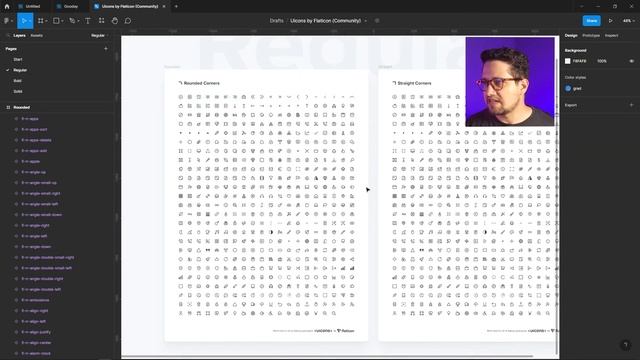Open the Solid page
The image size is (640, 360).
(18, 91)
